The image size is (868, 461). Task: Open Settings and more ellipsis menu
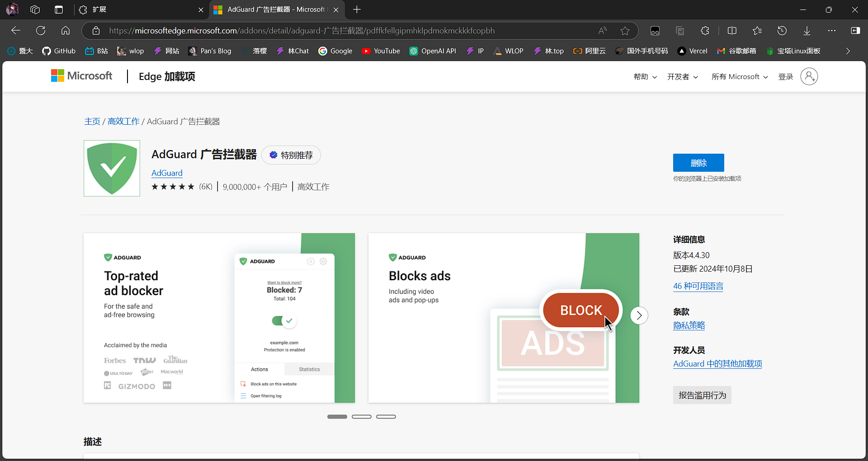click(832, 31)
